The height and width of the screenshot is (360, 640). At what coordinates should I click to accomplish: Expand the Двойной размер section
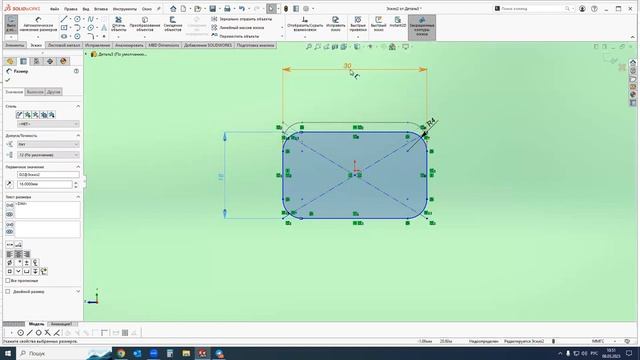[78, 291]
